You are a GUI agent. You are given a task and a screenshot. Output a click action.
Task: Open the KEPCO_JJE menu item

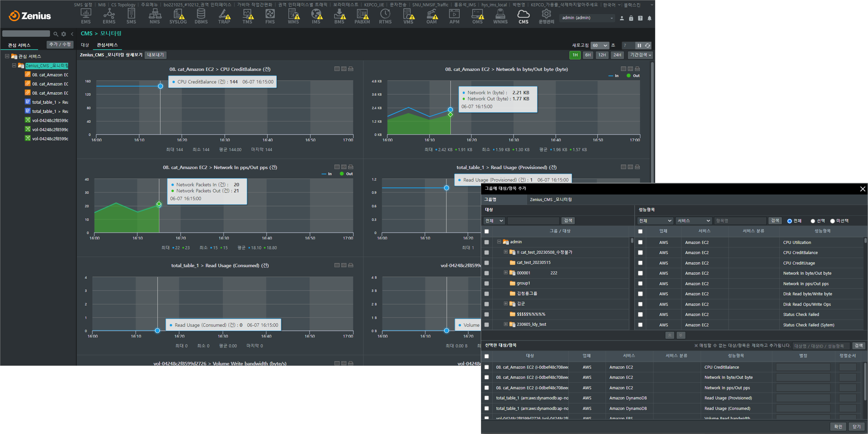[x=374, y=5]
